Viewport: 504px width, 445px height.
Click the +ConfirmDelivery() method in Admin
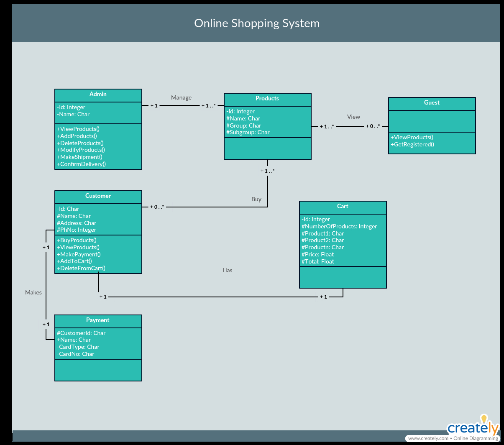[x=82, y=164]
